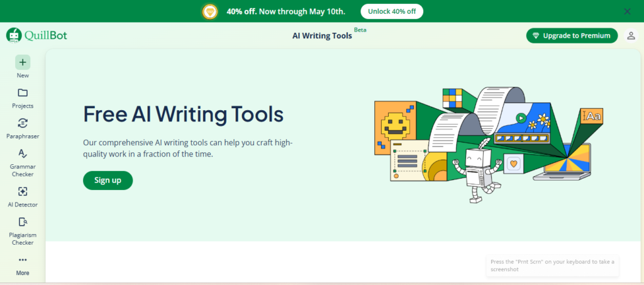Click the Sign up button
The width and height of the screenshot is (644, 285).
click(108, 181)
